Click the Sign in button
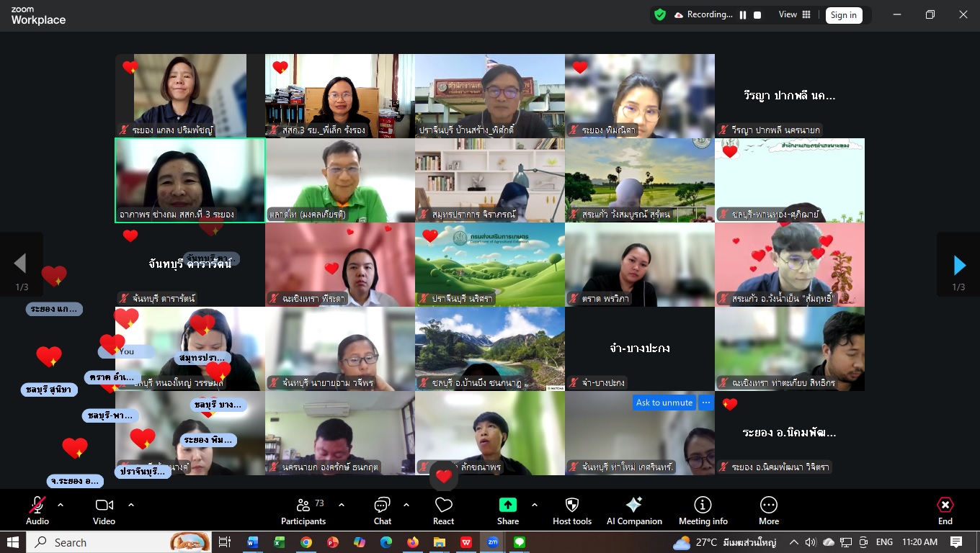980x553 pixels. pyautogui.click(x=843, y=15)
